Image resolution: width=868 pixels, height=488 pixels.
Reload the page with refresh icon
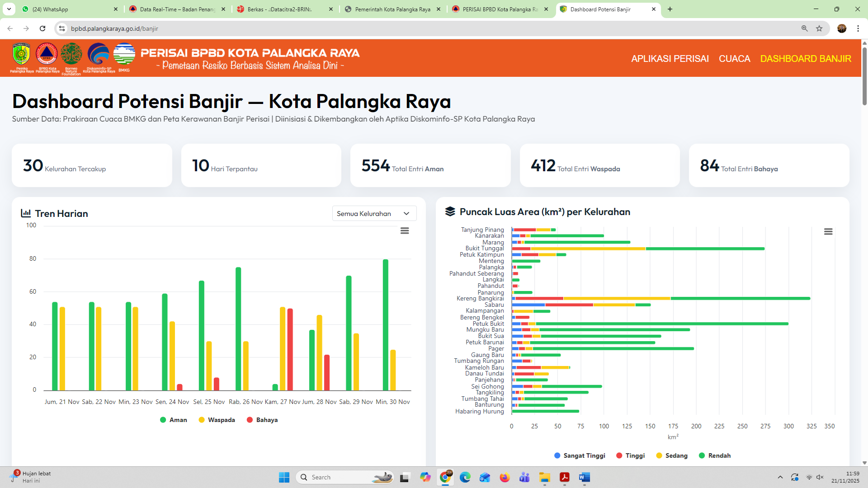tap(42, 28)
